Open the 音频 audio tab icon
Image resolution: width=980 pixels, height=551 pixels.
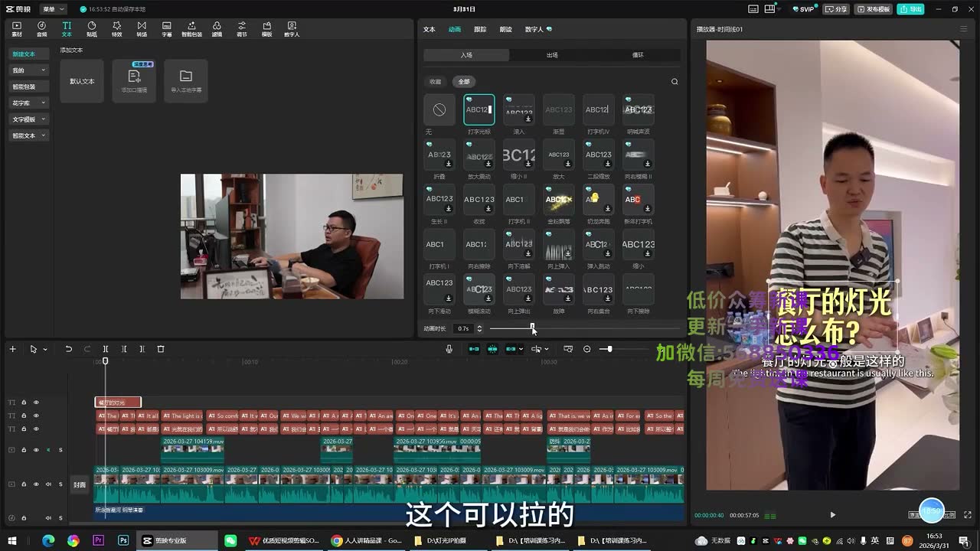tap(41, 28)
